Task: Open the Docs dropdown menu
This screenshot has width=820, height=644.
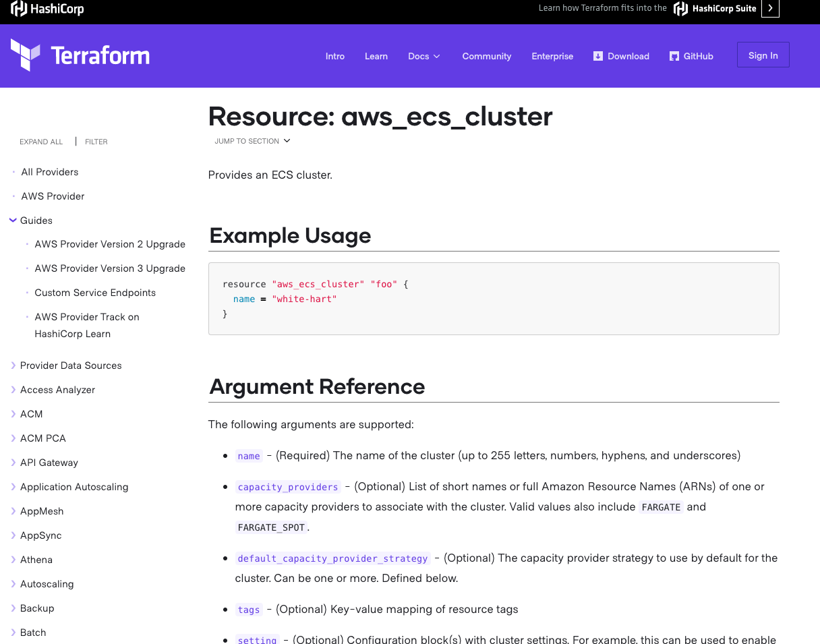Action: pyautogui.click(x=424, y=56)
